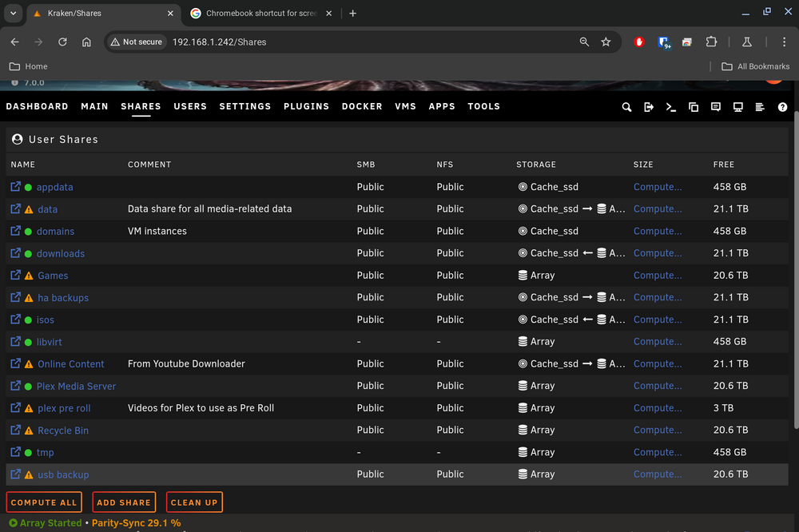Open the browser extensions puzzle icon
The height and width of the screenshot is (532, 799).
[711, 42]
